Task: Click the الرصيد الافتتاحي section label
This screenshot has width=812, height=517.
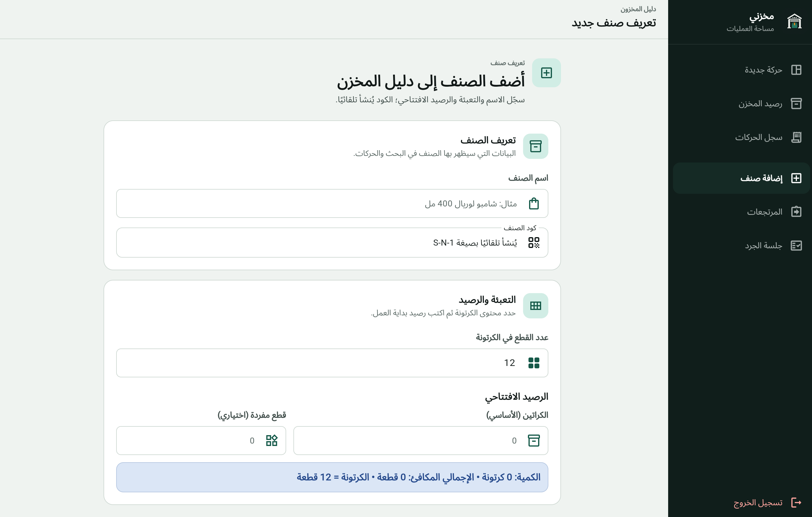Action: pyautogui.click(x=517, y=397)
